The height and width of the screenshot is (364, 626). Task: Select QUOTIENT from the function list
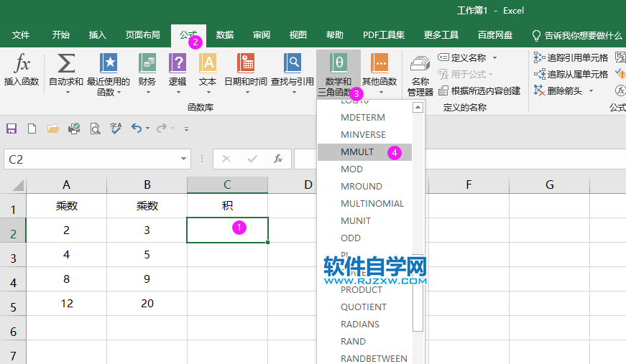pos(364,307)
